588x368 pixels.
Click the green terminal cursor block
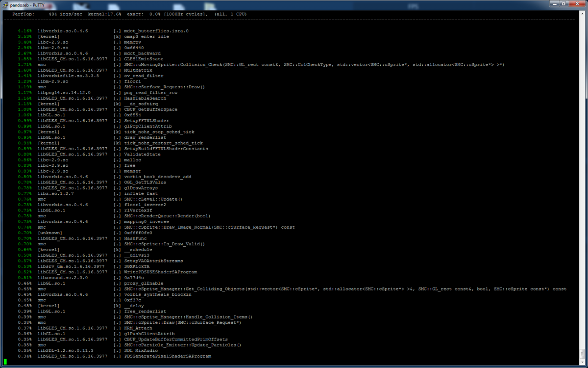point(5,362)
